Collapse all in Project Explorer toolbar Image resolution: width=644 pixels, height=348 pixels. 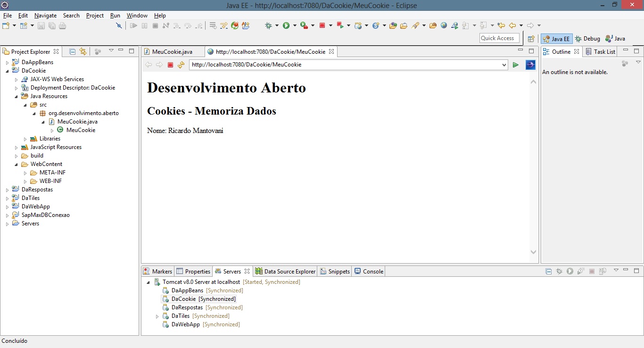(72, 51)
